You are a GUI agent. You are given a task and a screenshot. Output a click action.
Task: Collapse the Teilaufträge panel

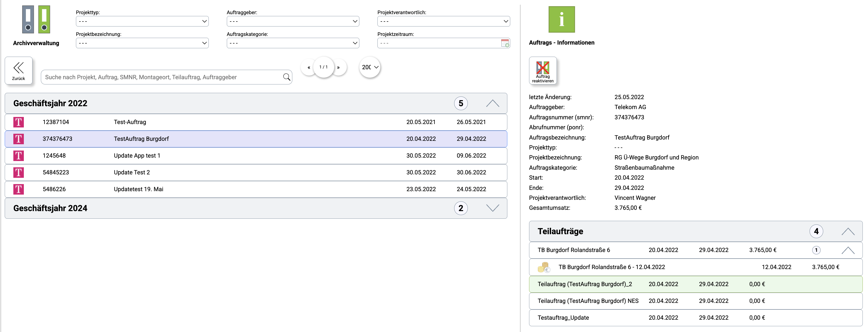[848, 232]
